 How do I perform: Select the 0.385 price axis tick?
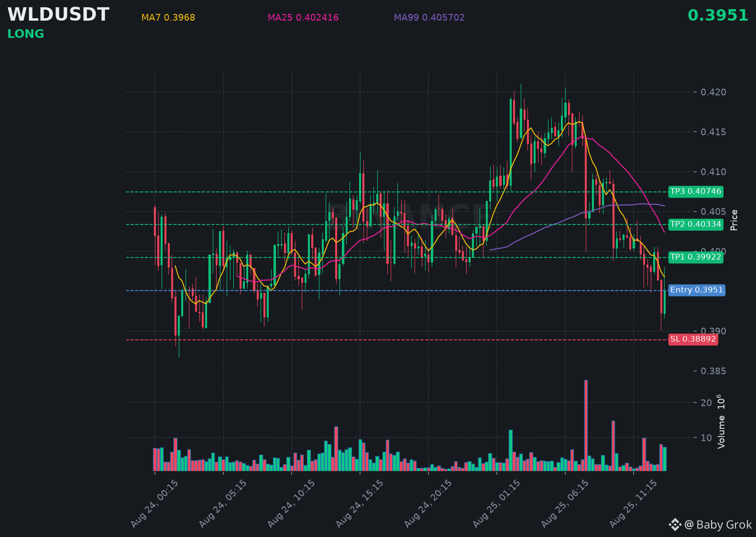pyautogui.click(x=713, y=371)
